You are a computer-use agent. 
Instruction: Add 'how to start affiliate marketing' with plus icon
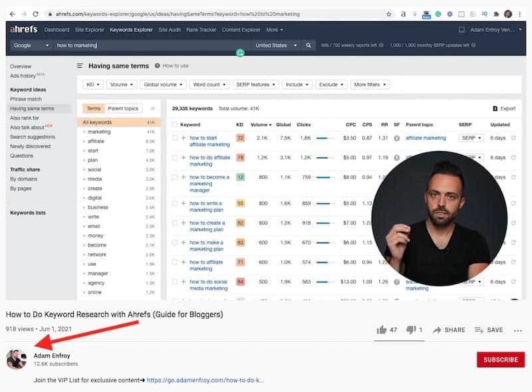(184, 138)
